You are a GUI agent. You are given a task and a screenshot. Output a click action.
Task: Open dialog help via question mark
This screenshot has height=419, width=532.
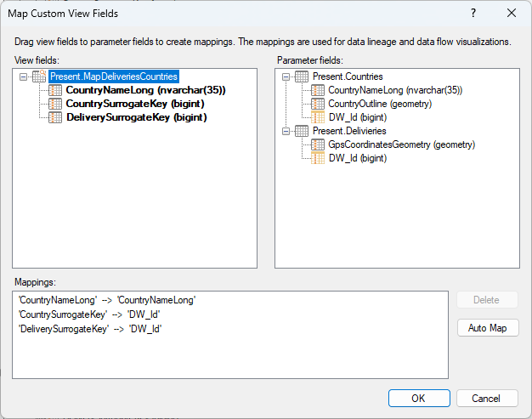(473, 14)
